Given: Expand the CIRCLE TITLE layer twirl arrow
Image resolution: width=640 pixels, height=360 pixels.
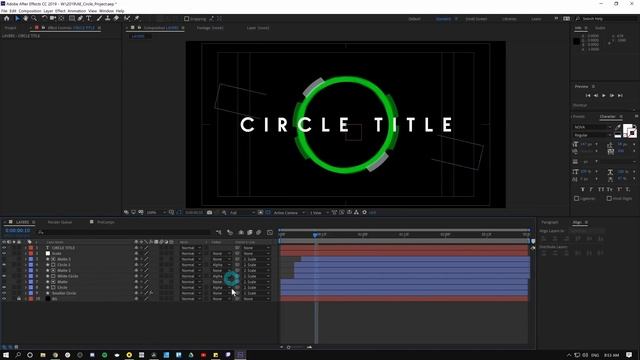Looking at the screenshot, I should [x=26, y=248].
